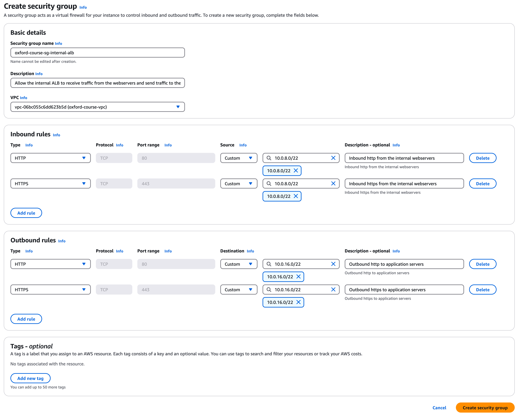
Task: Clear the outbound HTTP destination search field
Action: (333, 264)
